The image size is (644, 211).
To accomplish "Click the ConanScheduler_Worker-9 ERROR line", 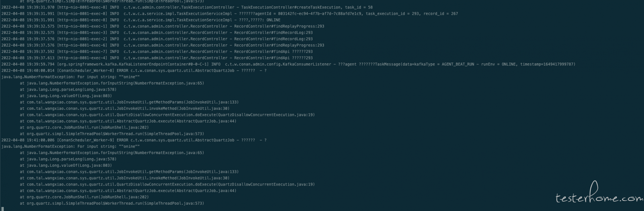I will click(134, 140).
